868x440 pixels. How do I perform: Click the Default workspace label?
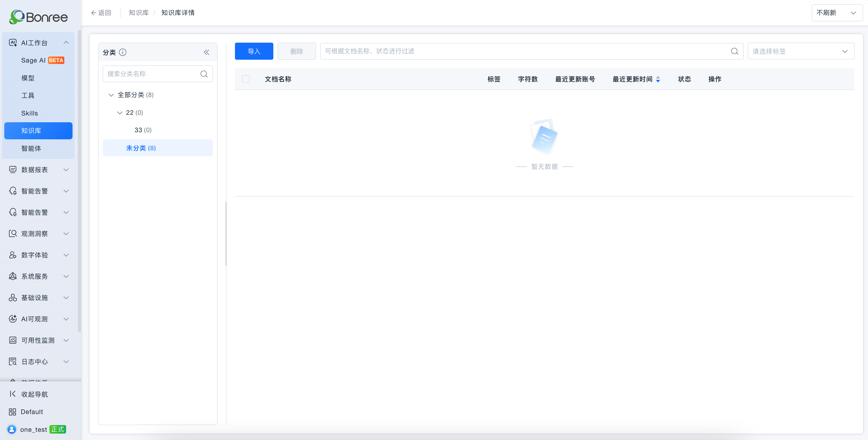point(32,412)
